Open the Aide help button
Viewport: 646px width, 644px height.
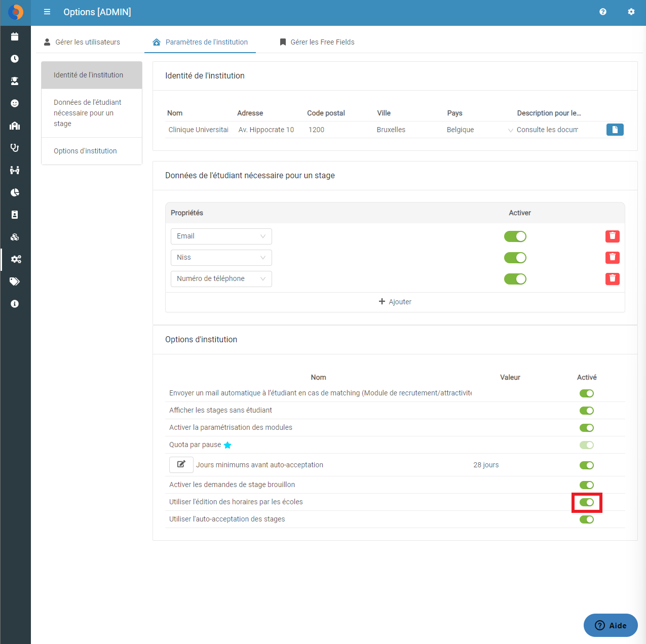[x=611, y=625]
